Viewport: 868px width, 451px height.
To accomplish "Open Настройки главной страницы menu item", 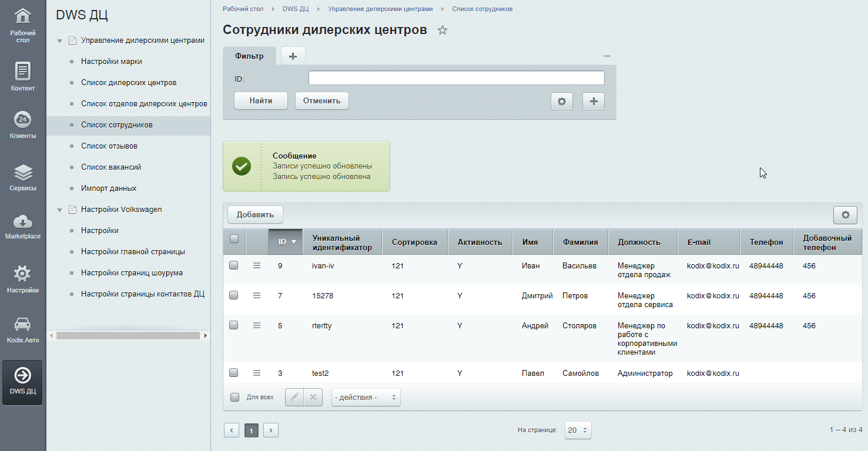I will pyautogui.click(x=133, y=252).
